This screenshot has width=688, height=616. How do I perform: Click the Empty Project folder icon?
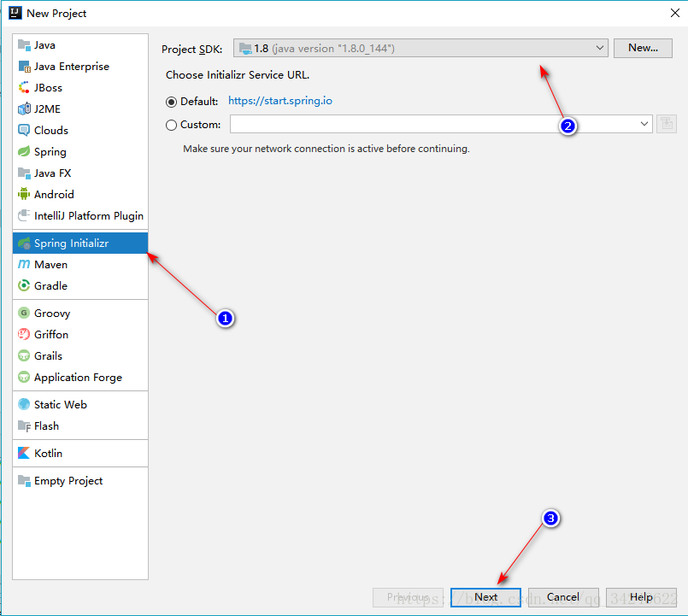(24, 480)
